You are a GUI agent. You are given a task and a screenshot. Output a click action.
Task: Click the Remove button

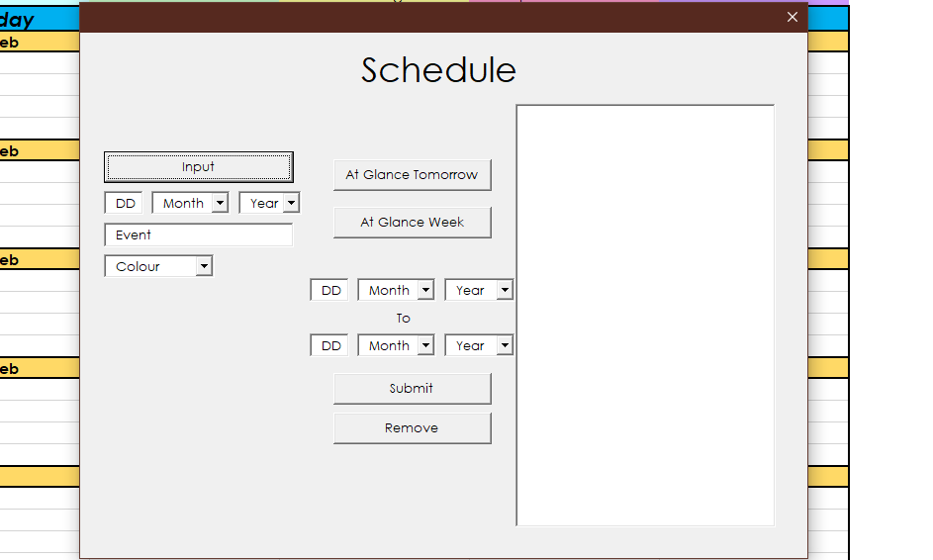pos(412,428)
